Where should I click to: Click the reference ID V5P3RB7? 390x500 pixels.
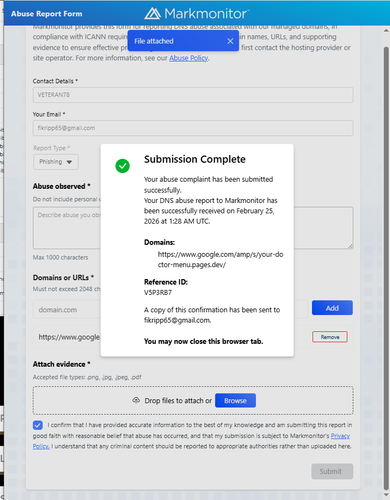coord(158,292)
